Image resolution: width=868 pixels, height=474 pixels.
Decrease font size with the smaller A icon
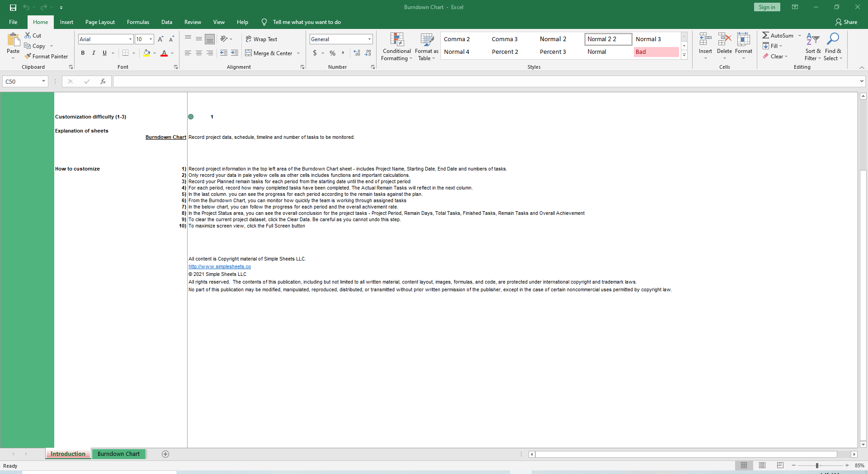tap(171, 39)
